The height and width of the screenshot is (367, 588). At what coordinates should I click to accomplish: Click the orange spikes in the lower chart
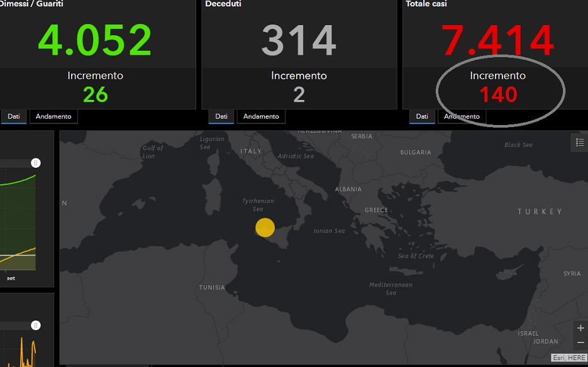coord(26,351)
